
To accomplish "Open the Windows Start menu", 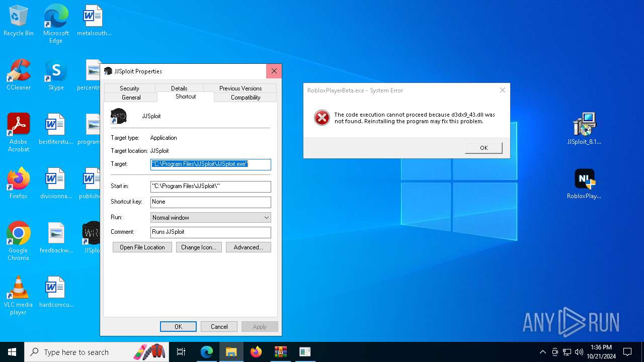I will tap(12, 352).
